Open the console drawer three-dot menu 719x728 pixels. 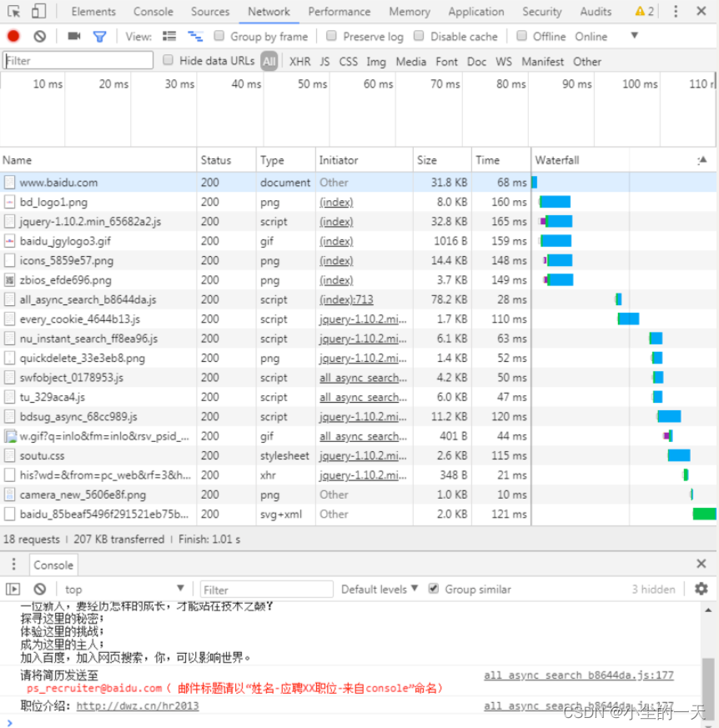pyautogui.click(x=14, y=564)
